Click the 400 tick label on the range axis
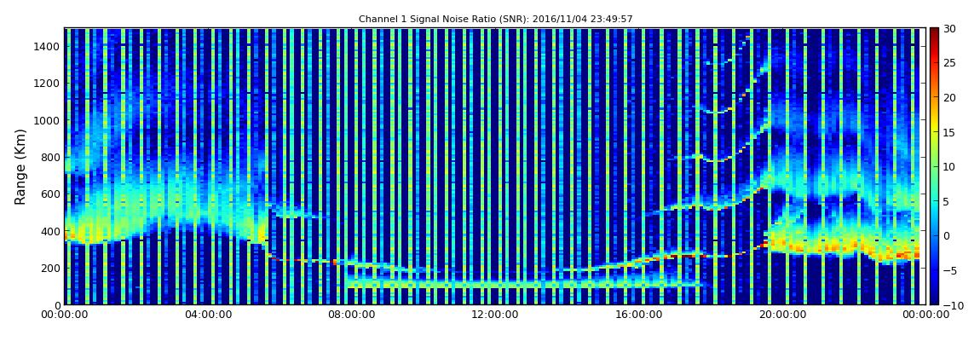This screenshot has height=347, width=980. click(x=50, y=231)
